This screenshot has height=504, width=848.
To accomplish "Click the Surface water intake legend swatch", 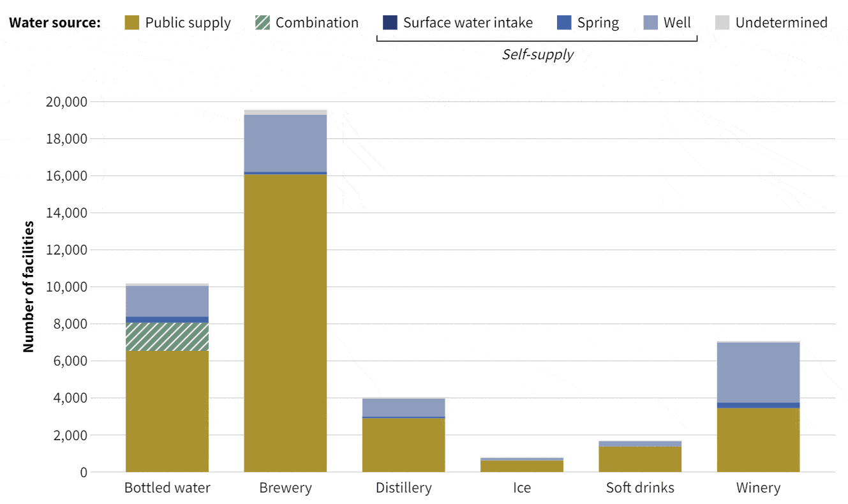I will (x=390, y=23).
